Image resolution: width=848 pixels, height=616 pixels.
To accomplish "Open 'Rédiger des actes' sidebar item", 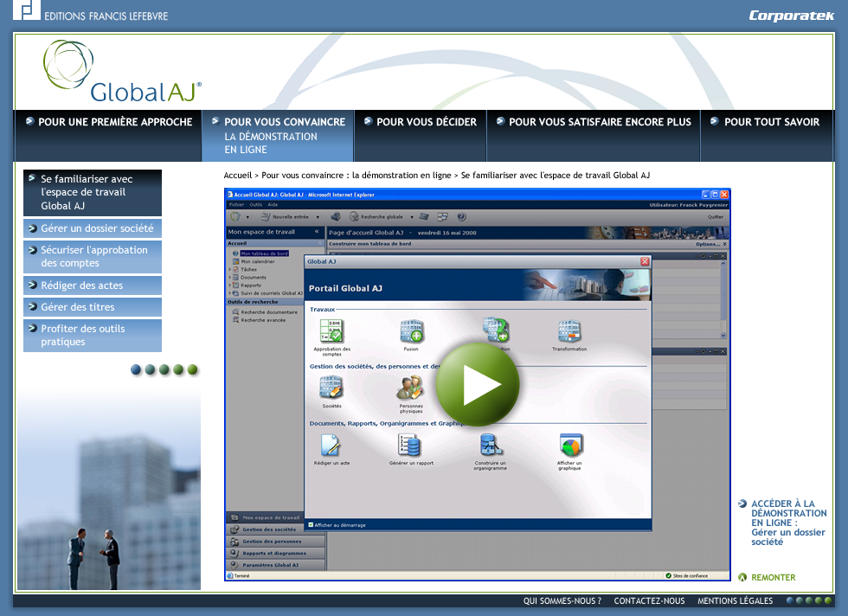I will [93, 285].
